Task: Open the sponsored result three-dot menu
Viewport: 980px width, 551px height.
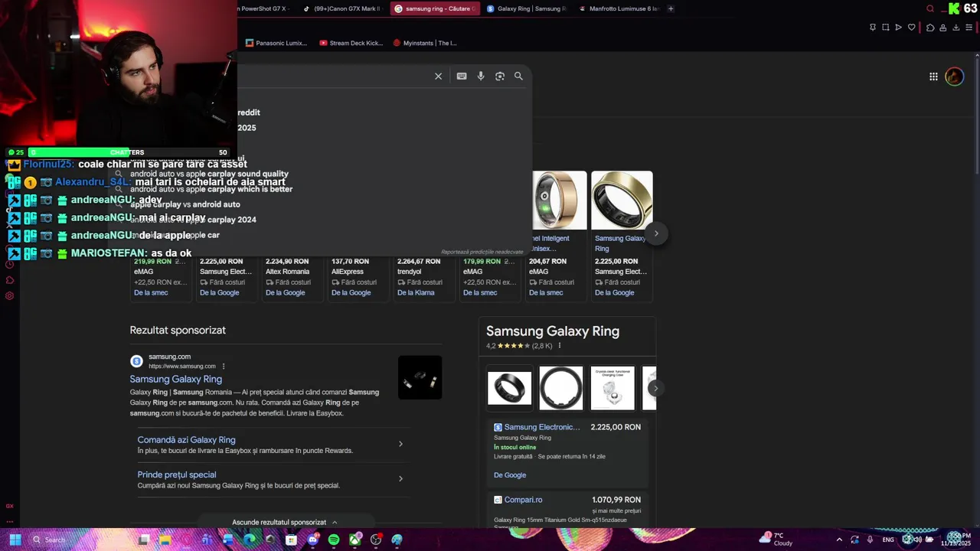Action: click(x=224, y=367)
